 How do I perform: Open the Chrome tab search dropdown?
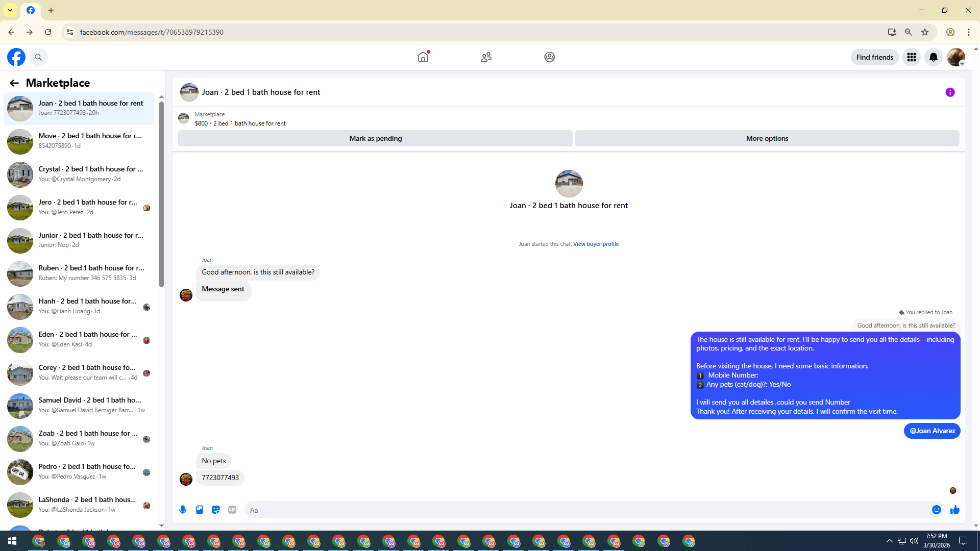coord(10,10)
